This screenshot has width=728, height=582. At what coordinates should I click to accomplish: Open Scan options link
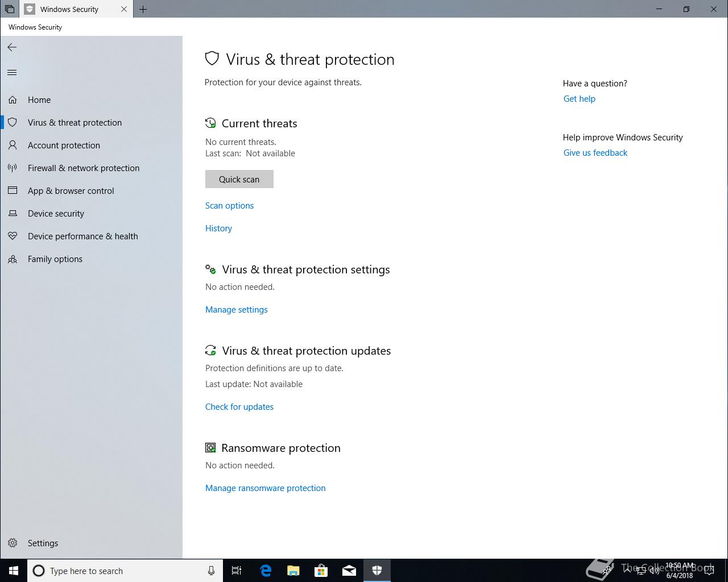pos(229,205)
